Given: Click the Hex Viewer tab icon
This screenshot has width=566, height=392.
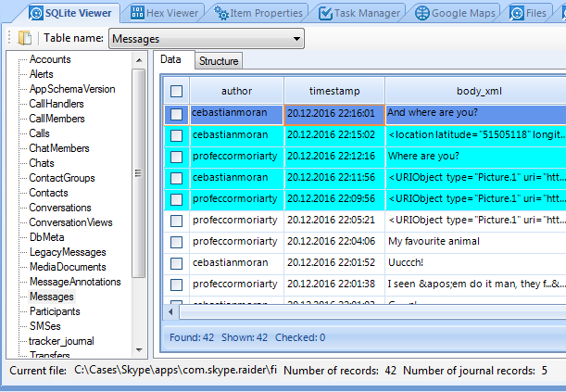Looking at the screenshot, I should [x=137, y=13].
